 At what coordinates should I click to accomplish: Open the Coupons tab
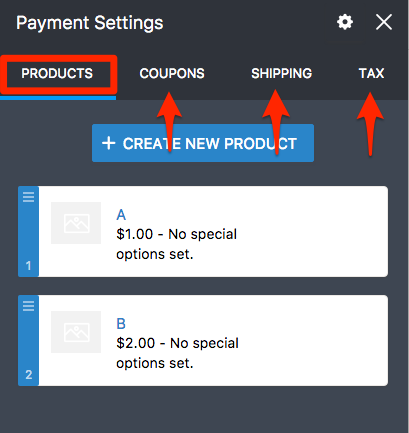pos(172,74)
